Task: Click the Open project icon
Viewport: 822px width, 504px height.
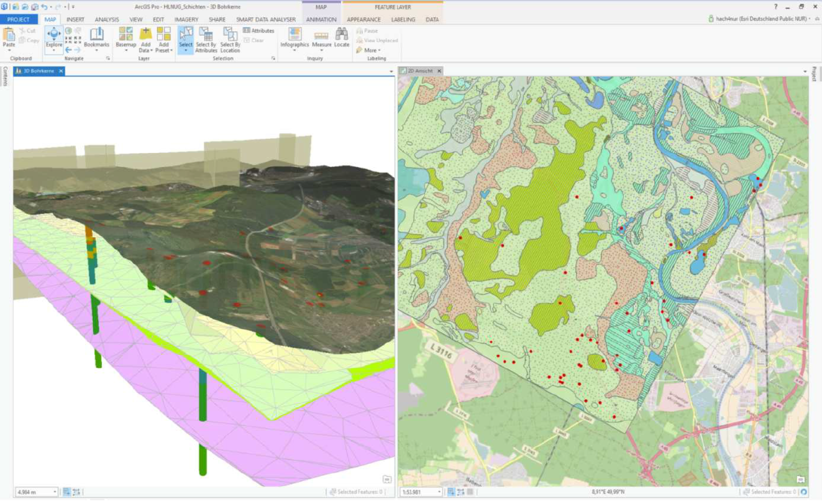Action: [x=25, y=7]
